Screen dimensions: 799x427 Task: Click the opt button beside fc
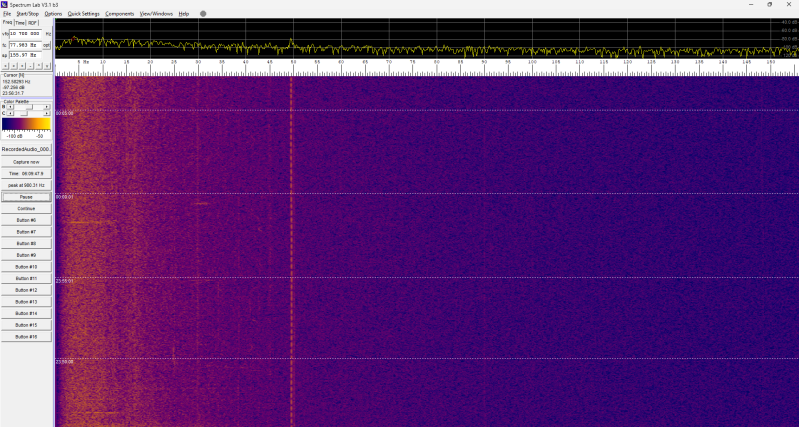pos(46,45)
